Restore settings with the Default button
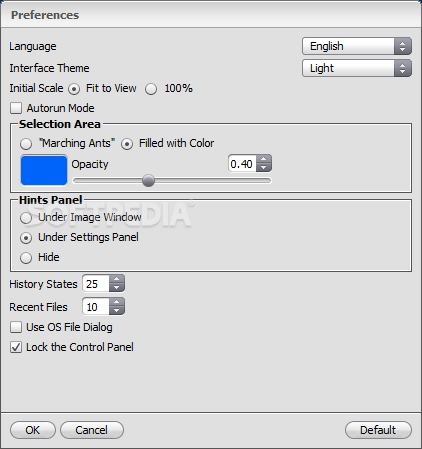 tap(378, 430)
